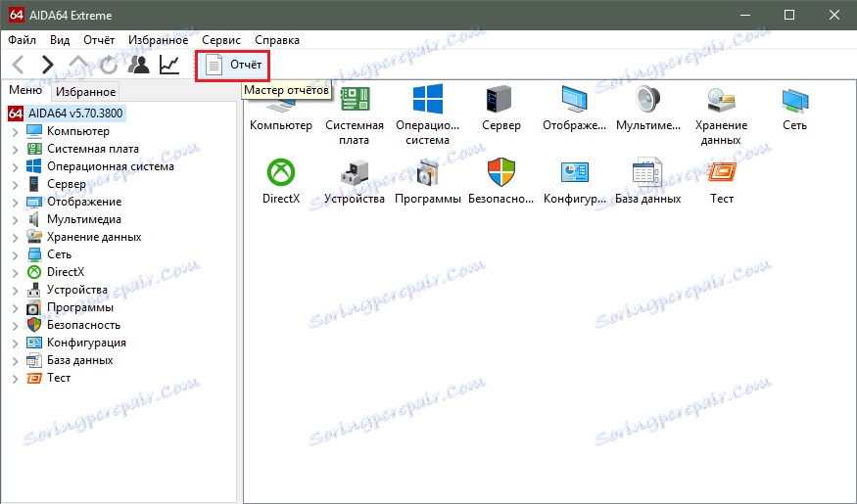Expand the Устройства tree node
Screen dimensions: 857x504
(x=16, y=290)
